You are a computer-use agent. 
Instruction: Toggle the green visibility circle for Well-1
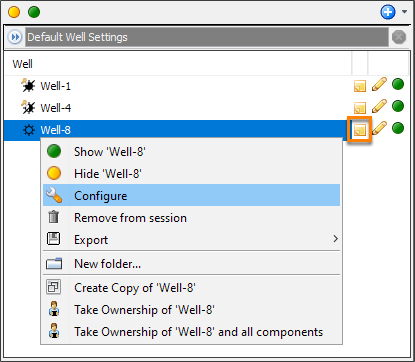pos(398,84)
